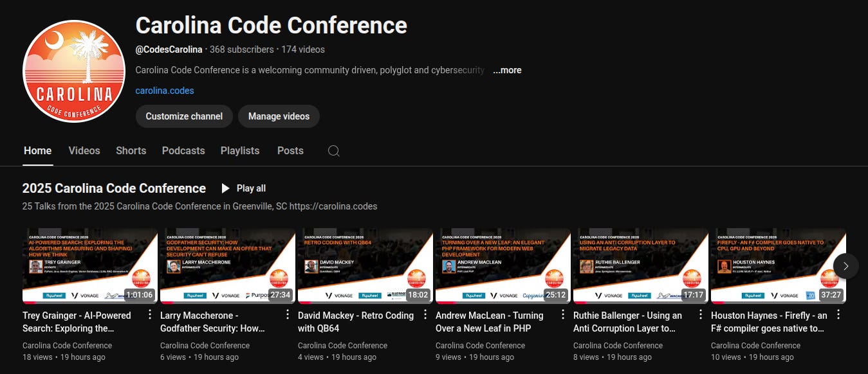Image resolution: width=868 pixels, height=374 pixels.
Task: Play the Trey Grainger 1:01:06 thumbnail
Action: (x=90, y=265)
